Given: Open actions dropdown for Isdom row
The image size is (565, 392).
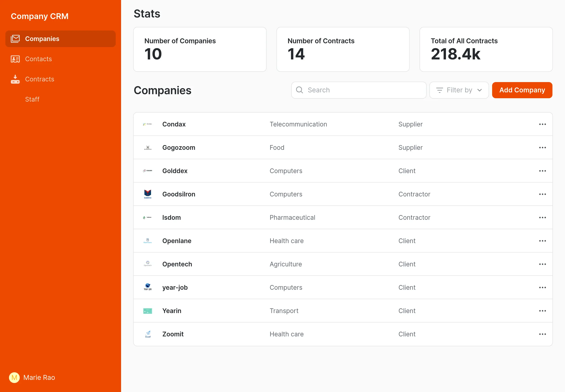Looking at the screenshot, I should (x=542, y=218).
